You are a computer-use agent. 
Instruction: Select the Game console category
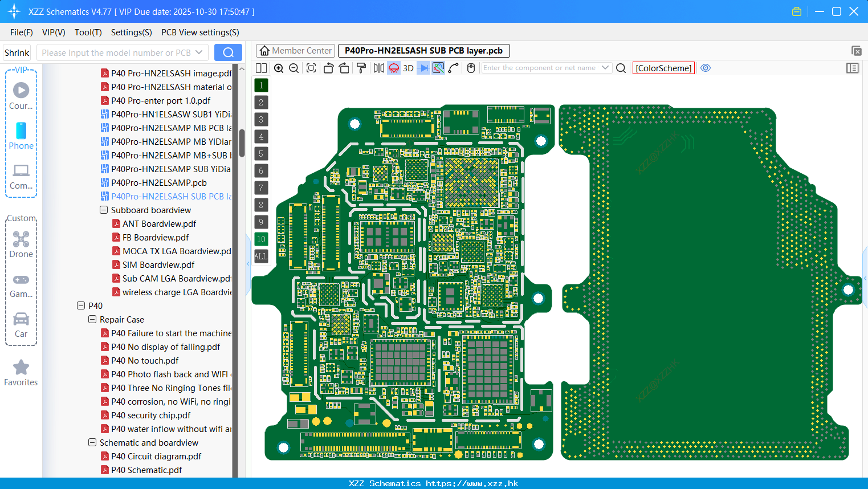click(21, 285)
